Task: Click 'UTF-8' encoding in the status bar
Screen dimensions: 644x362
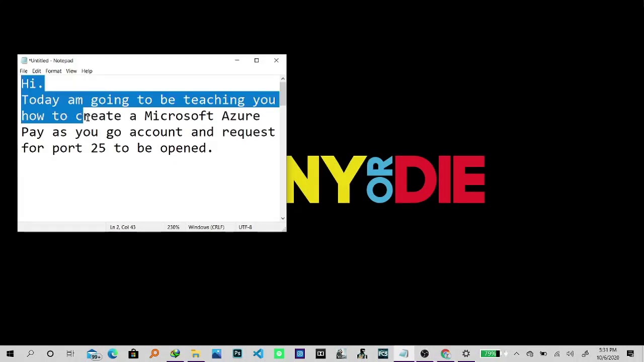Action: coord(245,227)
